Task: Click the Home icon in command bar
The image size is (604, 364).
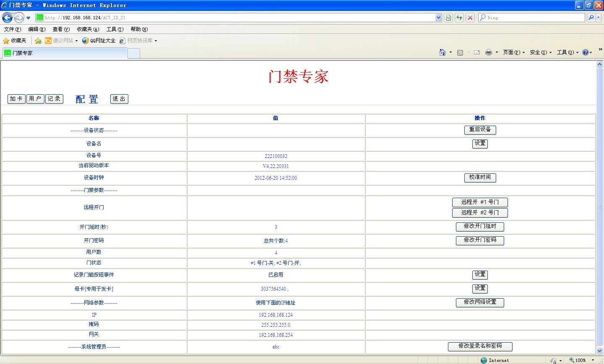Action: tap(442, 52)
